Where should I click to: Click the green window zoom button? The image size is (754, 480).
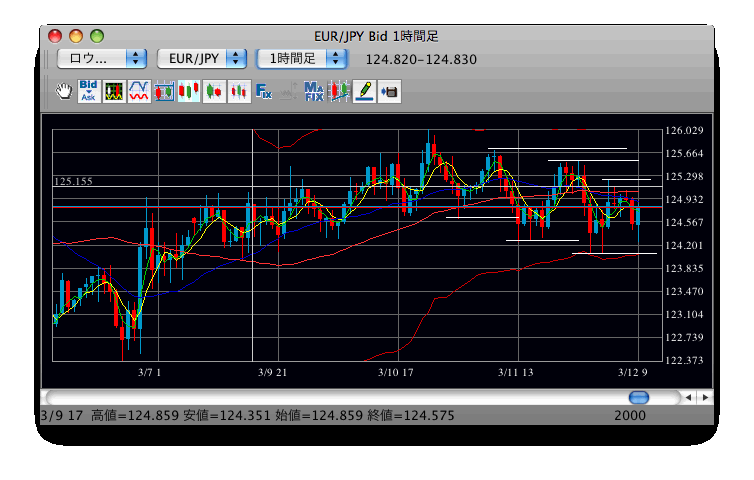click(x=97, y=36)
